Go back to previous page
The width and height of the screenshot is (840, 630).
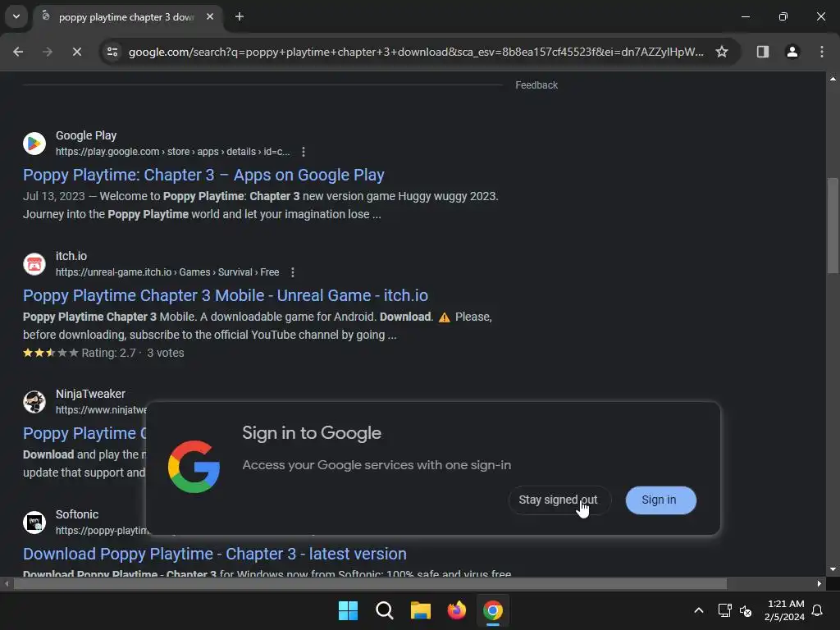coord(18,52)
